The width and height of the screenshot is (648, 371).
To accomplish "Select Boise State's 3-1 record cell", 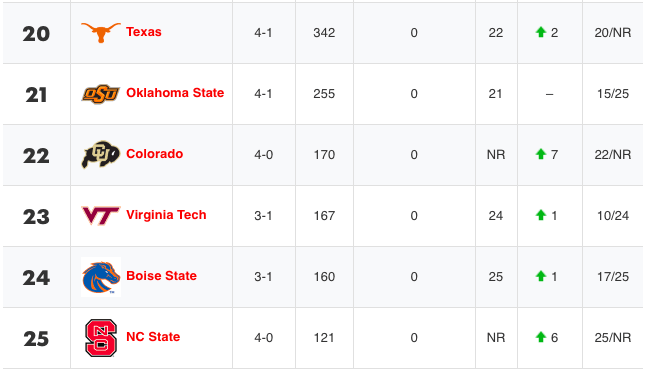I will click(264, 277).
